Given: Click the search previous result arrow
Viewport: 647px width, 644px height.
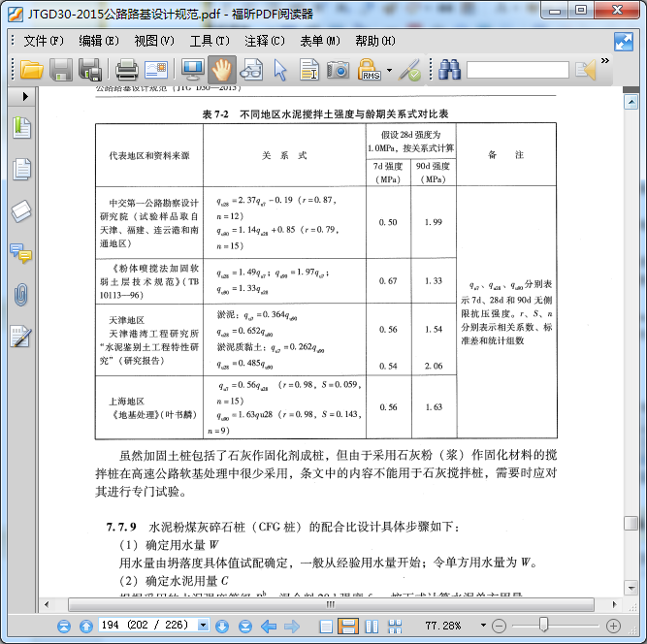Looking at the screenshot, I should tap(586, 69).
